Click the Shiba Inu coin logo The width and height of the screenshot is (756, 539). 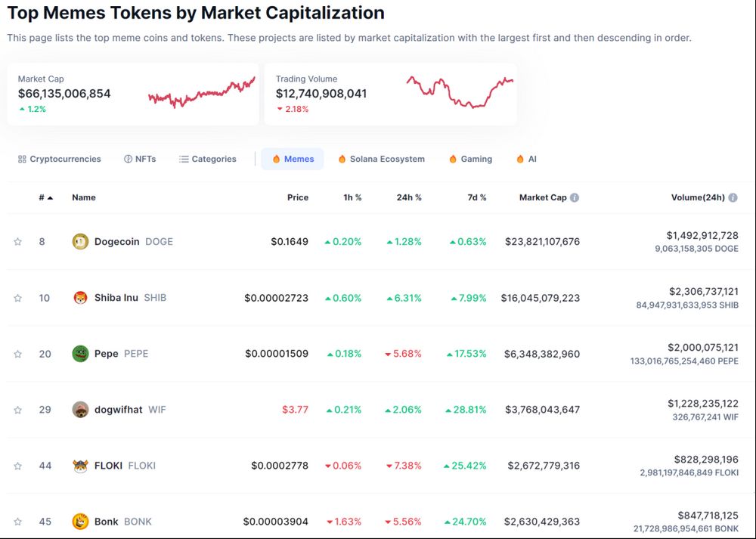coord(80,298)
